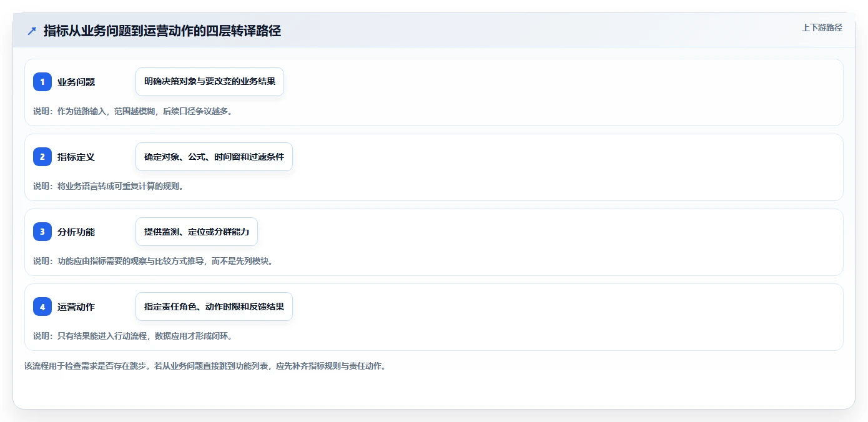868x422 pixels.
Task: Click the heading 指标从业务问题到运营动作的四层转译路径
Action: 162,31
